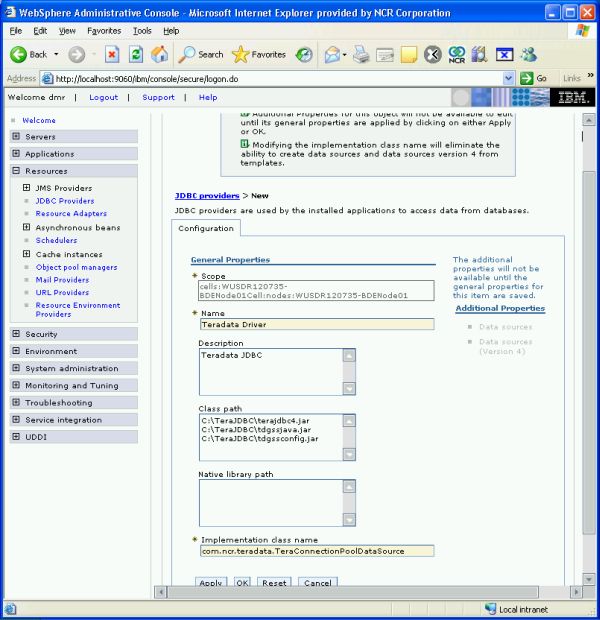Screen dimensions: 600x620
Task: Click the NCR toolbar icon
Action: pyautogui.click(x=457, y=55)
